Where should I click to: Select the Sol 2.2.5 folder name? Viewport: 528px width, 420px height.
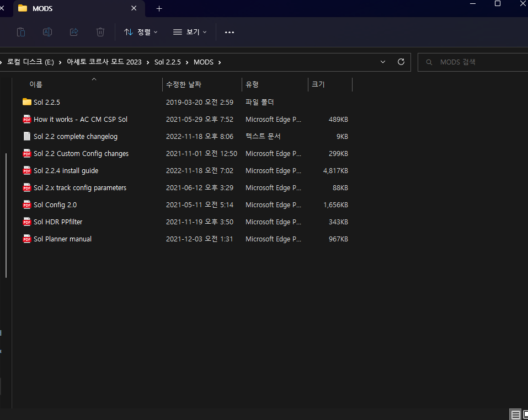[x=47, y=102]
